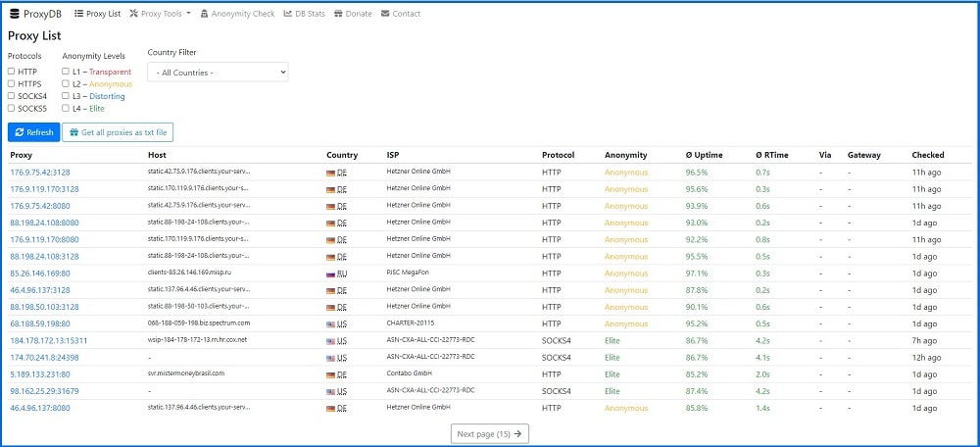Click the Donate gift icon
980x447 pixels.
pyautogui.click(x=338, y=13)
